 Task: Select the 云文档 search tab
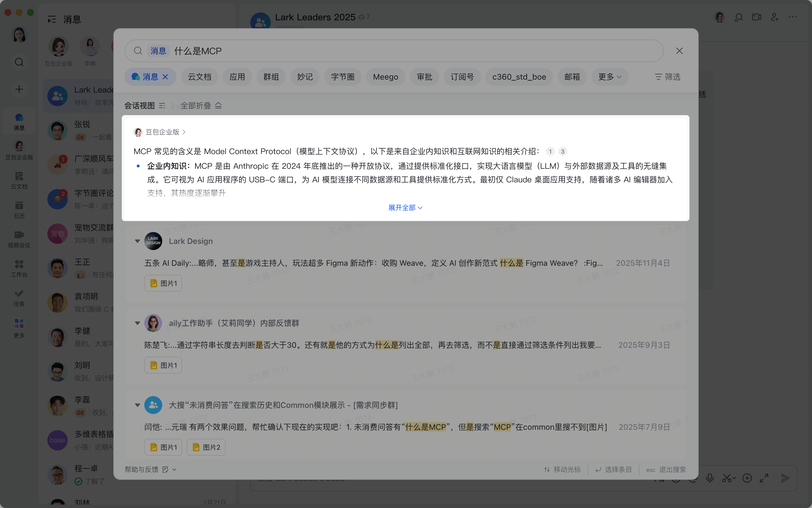click(x=199, y=77)
